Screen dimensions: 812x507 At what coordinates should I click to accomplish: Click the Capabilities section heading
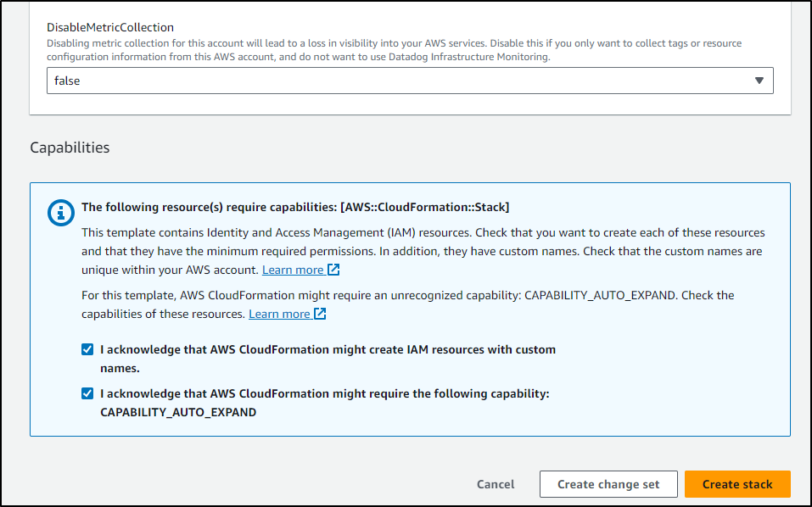pos(70,148)
